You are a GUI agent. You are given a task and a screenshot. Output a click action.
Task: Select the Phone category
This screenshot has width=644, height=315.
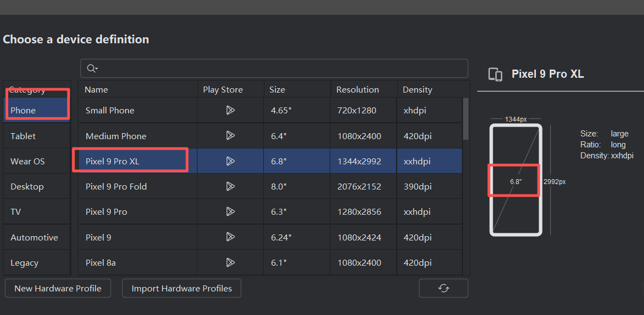(37, 110)
